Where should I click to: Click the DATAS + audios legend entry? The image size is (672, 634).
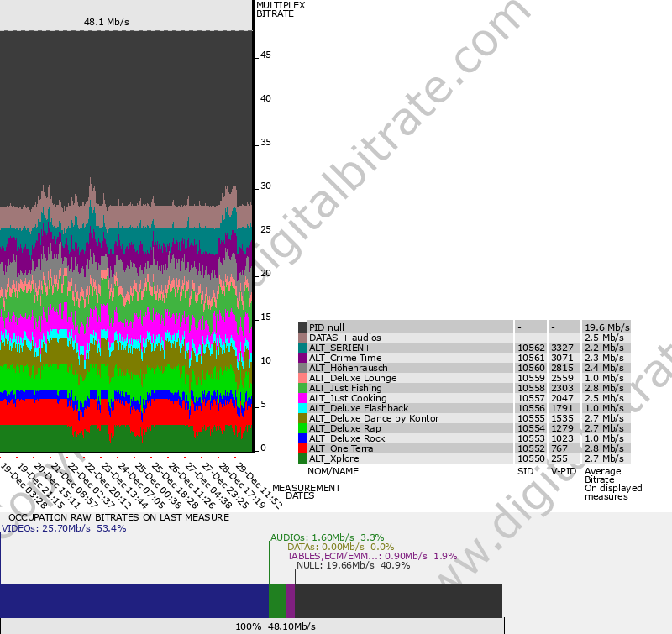[344, 337]
